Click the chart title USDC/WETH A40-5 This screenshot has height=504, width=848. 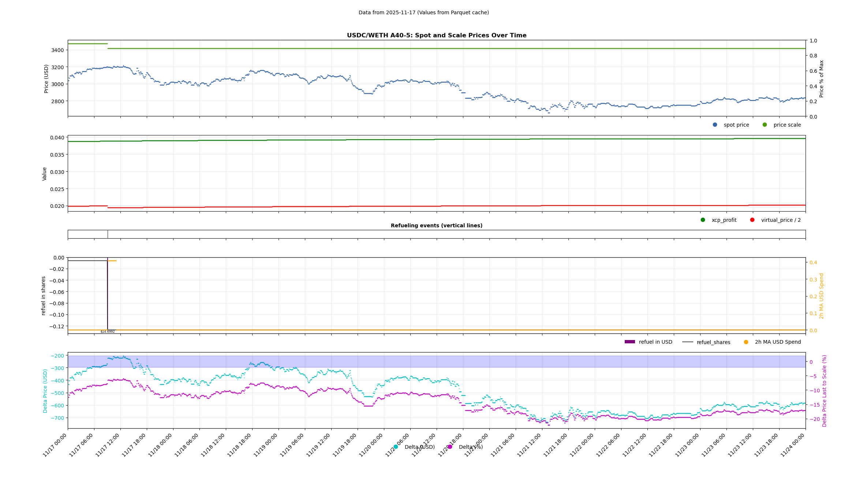[x=437, y=36]
